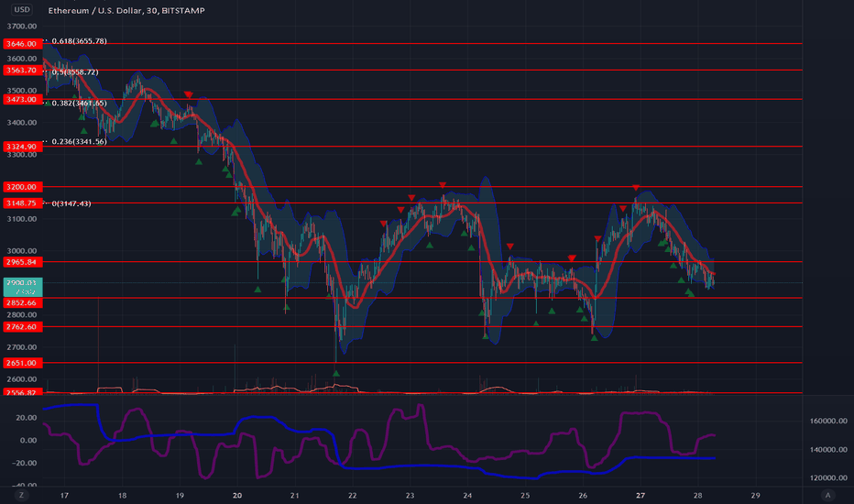
Task: Select the 2762.60 red price label
Action: pos(22,327)
